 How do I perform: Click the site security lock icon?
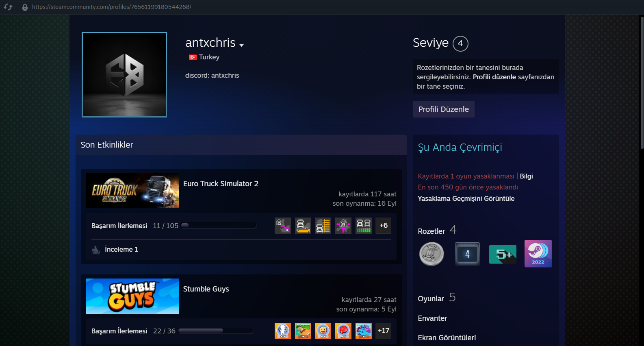coord(25,7)
